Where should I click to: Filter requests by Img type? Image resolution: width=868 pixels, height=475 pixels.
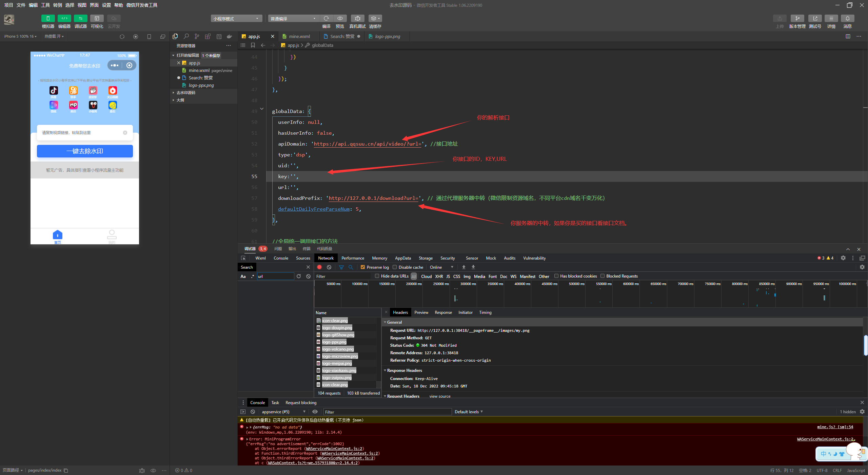click(467, 277)
